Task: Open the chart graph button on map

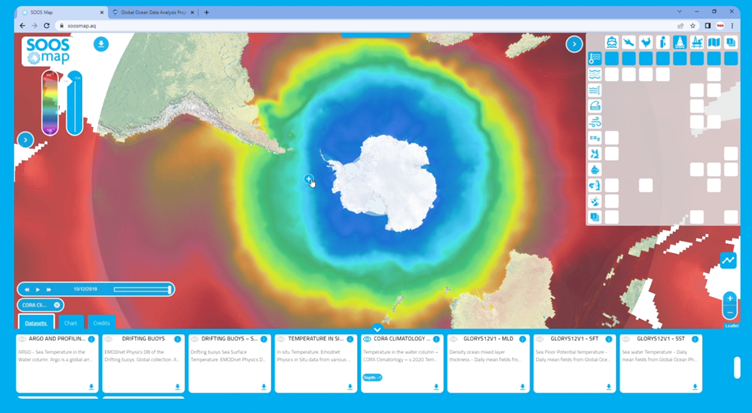Action: (x=729, y=260)
